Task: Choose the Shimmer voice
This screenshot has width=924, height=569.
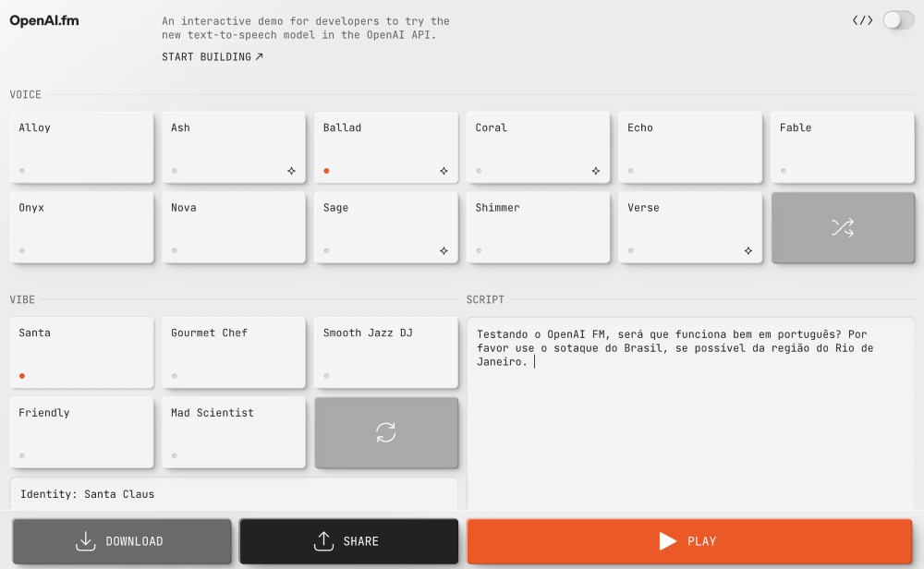Action: (538, 227)
